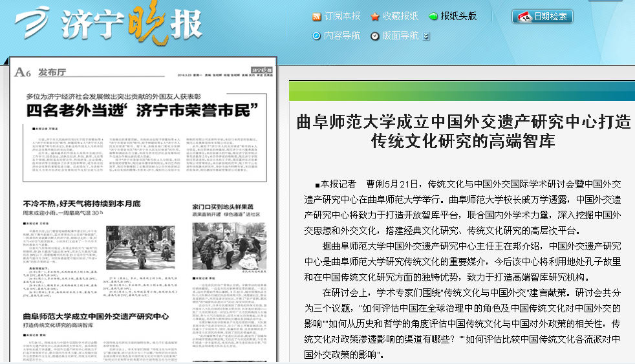The width and height of the screenshot is (635, 364).
Task: Click the orange RSS subscribe icon
Action: (x=316, y=16)
